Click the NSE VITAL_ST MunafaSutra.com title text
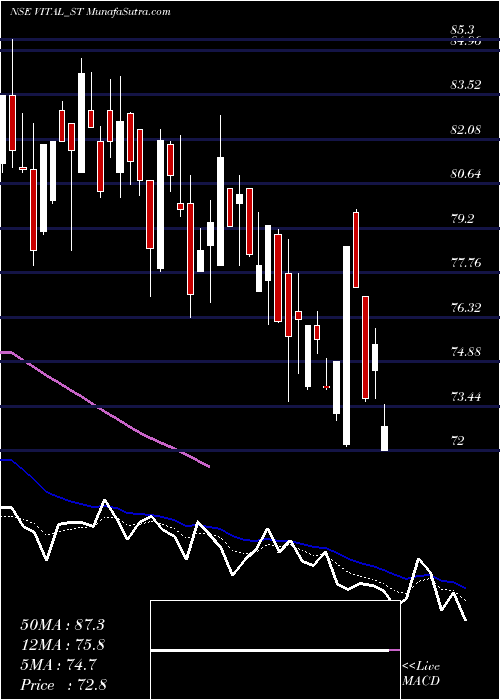 coord(90,12)
